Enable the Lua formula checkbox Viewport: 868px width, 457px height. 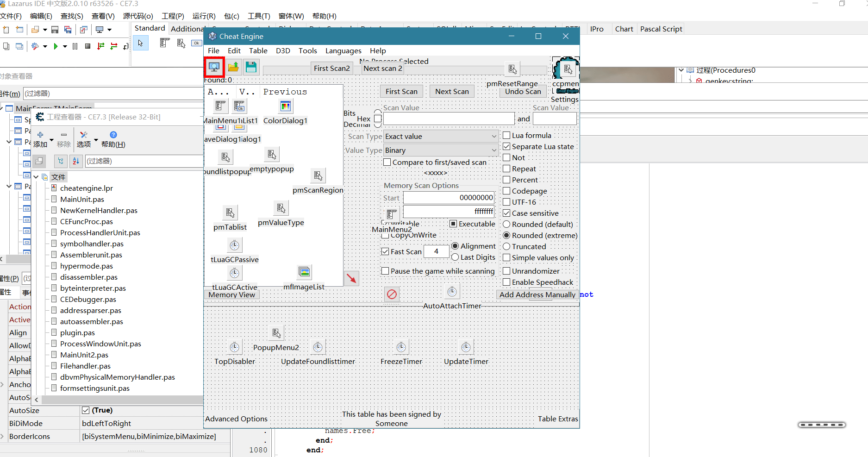point(506,135)
